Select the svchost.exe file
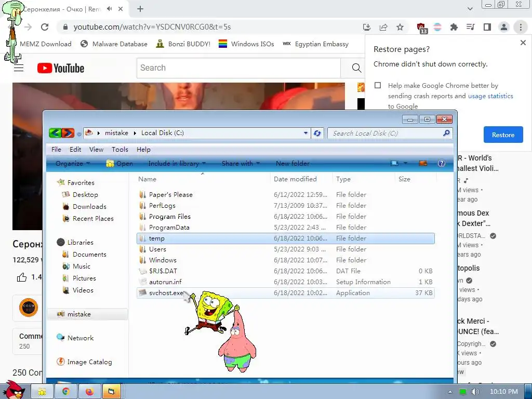The image size is (532, 399). (286, 293)
